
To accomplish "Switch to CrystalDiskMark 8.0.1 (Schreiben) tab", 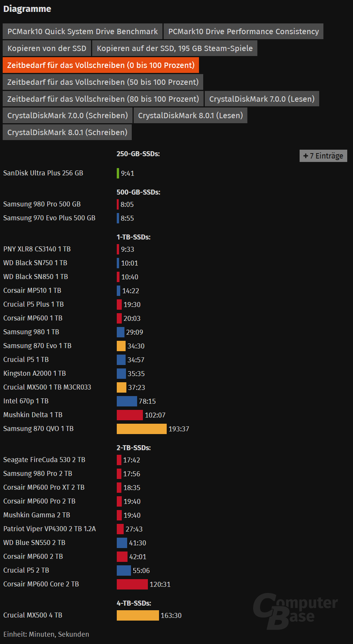I will click(67, 132).
